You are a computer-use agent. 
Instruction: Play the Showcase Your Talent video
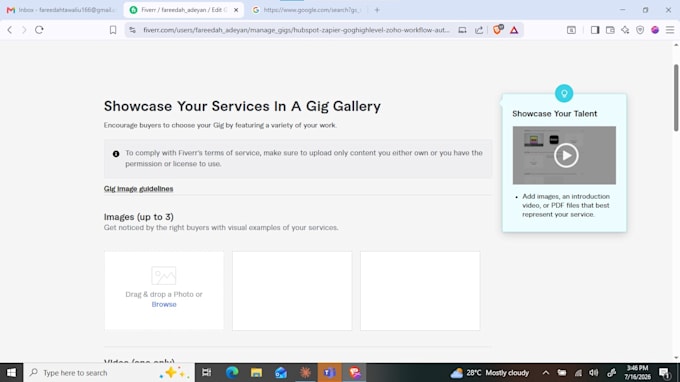(566, 155)
